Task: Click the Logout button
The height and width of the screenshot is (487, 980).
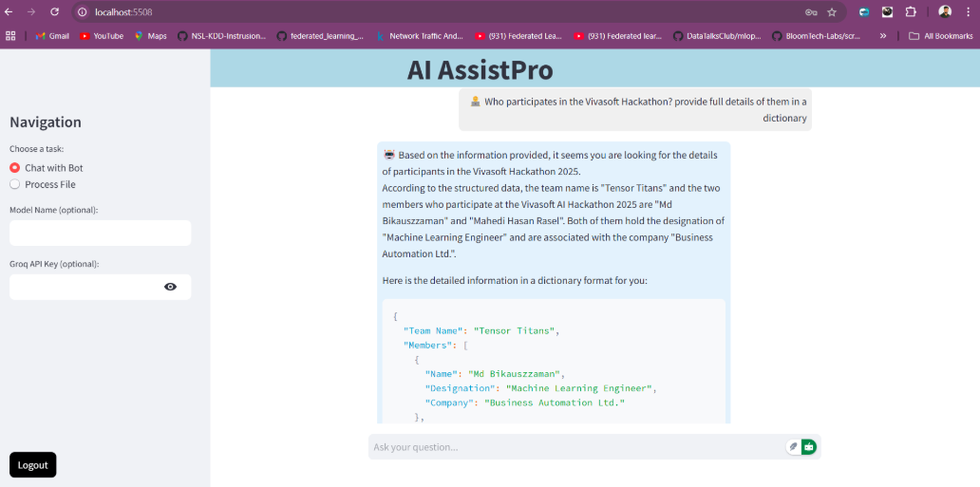Action: 33,465
